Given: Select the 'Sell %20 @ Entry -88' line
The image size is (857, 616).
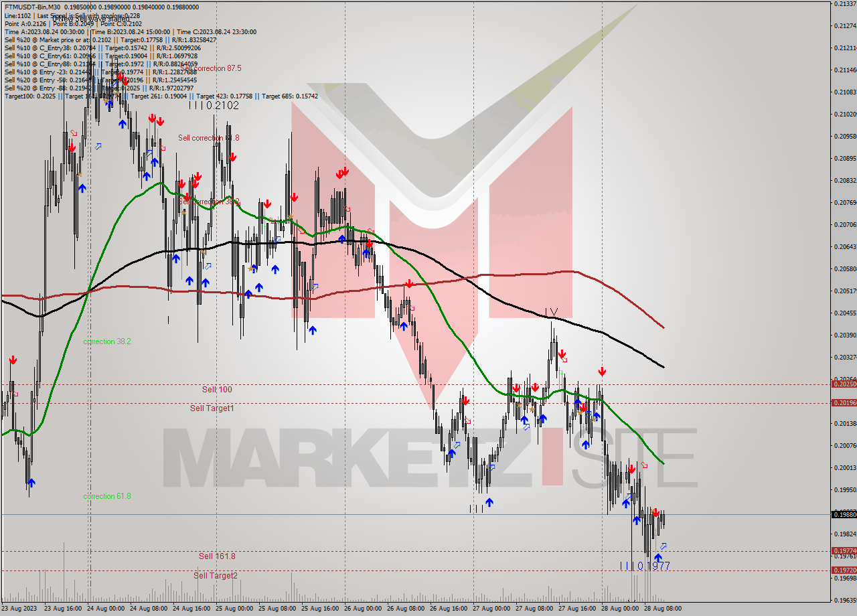Looking at the screenshot, I should [99, 88].
